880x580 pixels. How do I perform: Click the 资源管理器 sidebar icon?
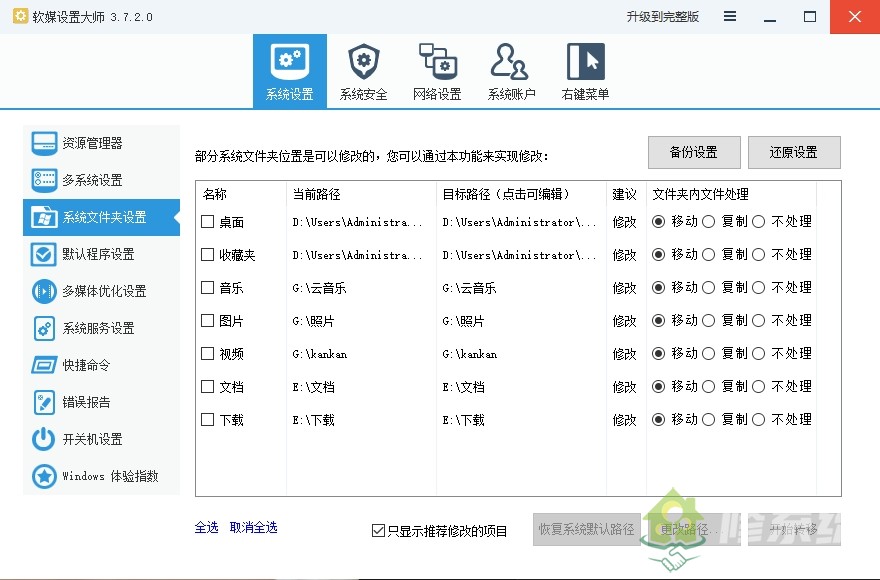coord(44,143)
